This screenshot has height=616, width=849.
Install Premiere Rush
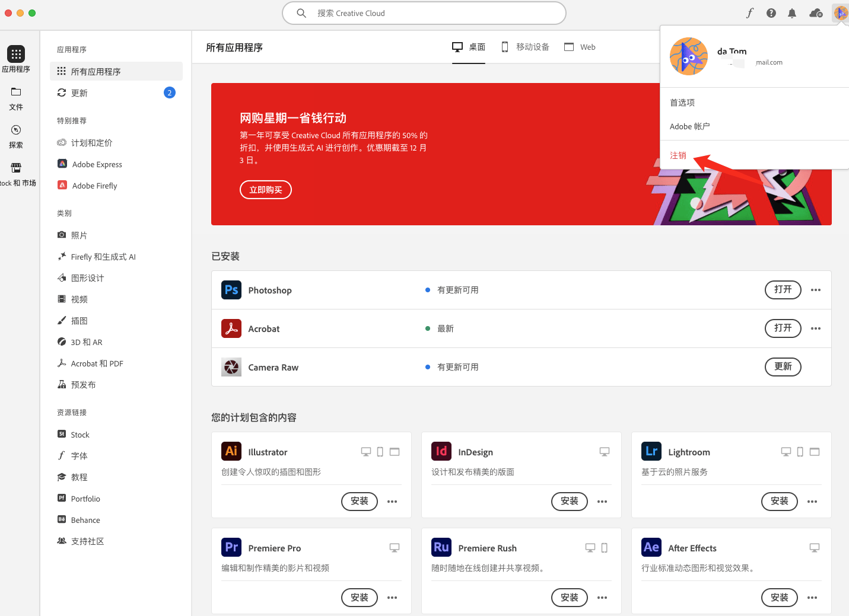coord(570,598)
